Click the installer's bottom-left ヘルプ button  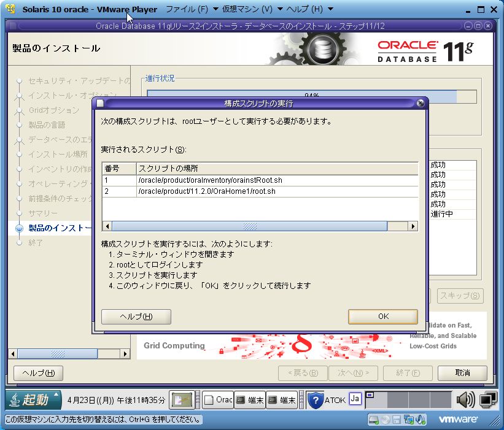click(38, 373)
